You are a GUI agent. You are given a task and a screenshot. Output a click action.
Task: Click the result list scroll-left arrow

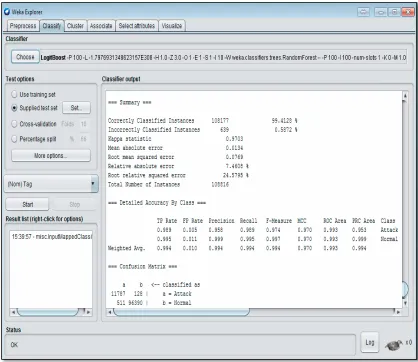coord(13,312)
